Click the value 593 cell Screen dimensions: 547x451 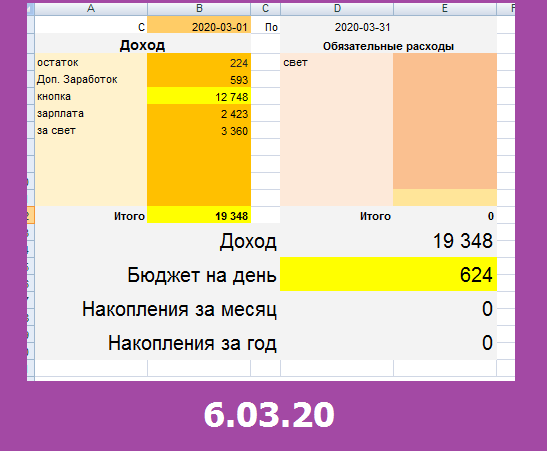(199, 80)
